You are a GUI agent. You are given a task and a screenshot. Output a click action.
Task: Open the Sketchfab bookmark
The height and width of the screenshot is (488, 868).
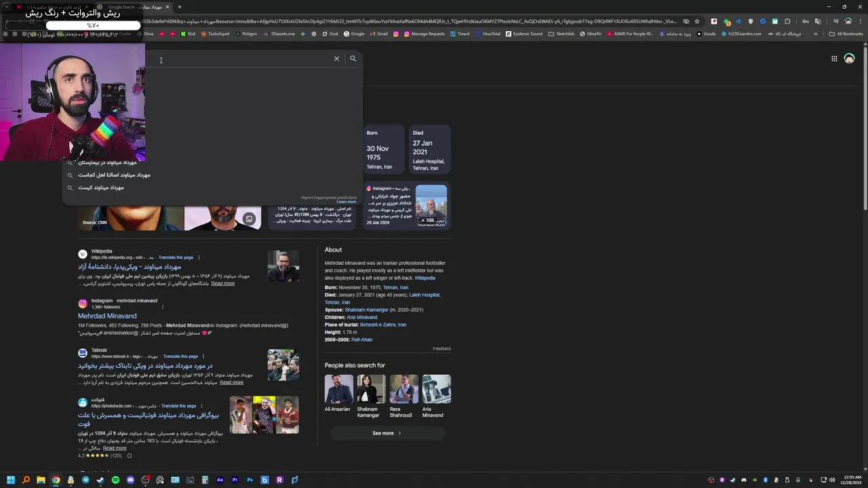(x=561, y=33)
